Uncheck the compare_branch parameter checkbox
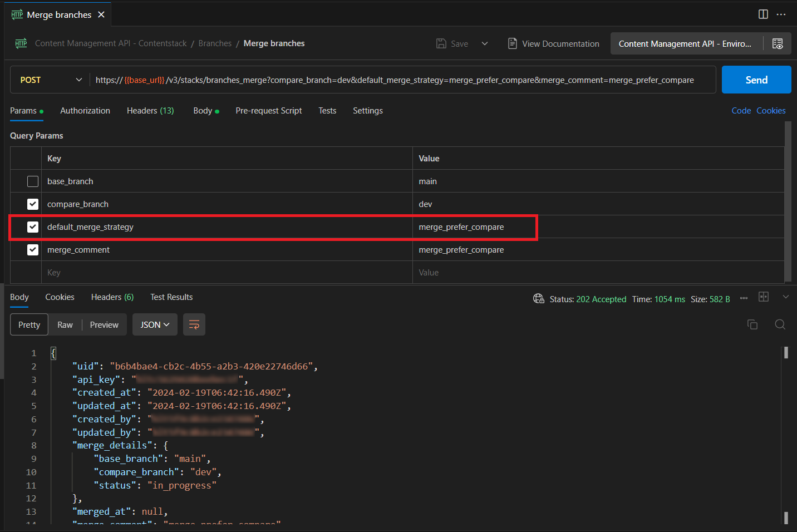The height and width of the screenshot is (532, 797). pyautogui.click(x=33, y=204)
